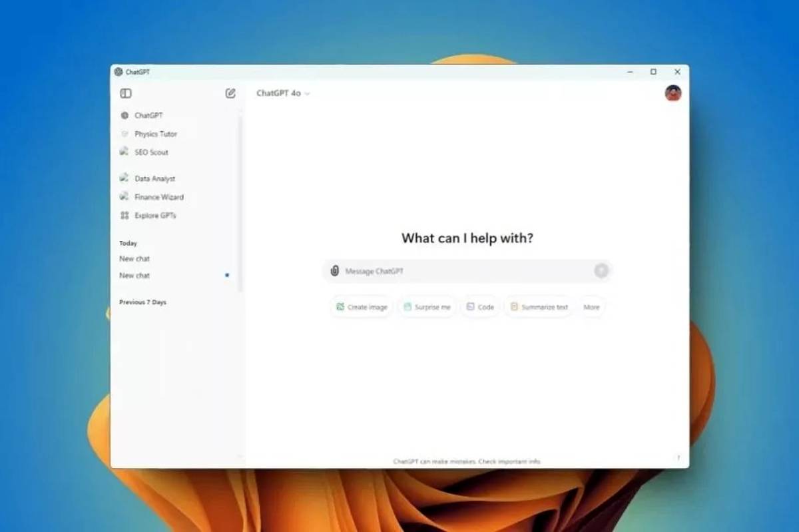Toggle the sidebar panel icon

(x=126, y=93)
